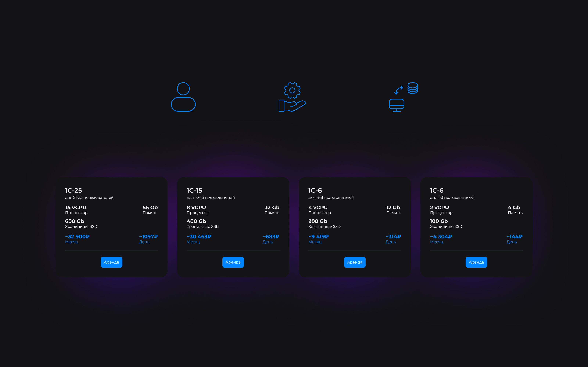
Task: Click 'для 4-8 пользователей' subtitle
Action: click(331, 198)
